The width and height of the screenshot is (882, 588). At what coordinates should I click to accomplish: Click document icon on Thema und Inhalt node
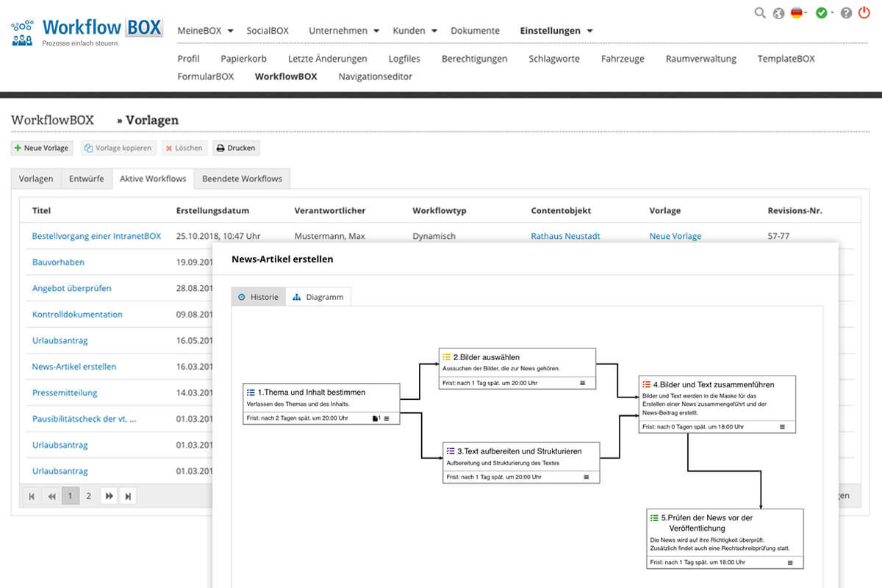click(x=375, y=418)
